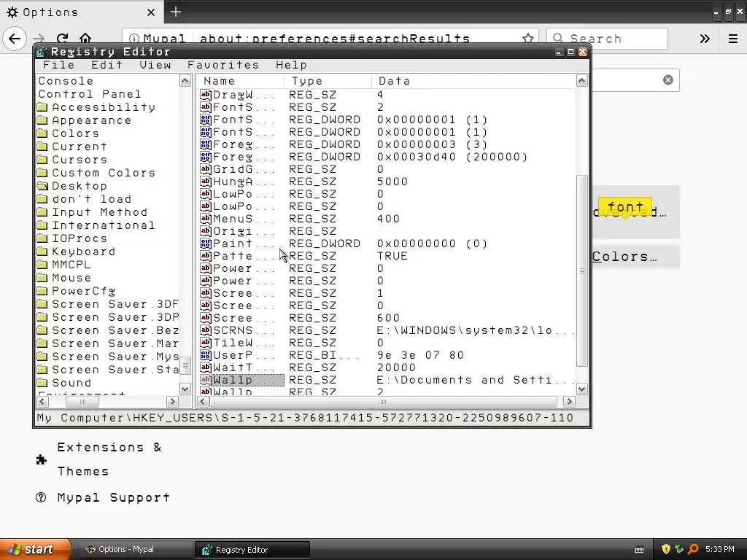This screenshot has width=747, height=560.
Task: Open a new browser tab
Action: tap(176, 12)
